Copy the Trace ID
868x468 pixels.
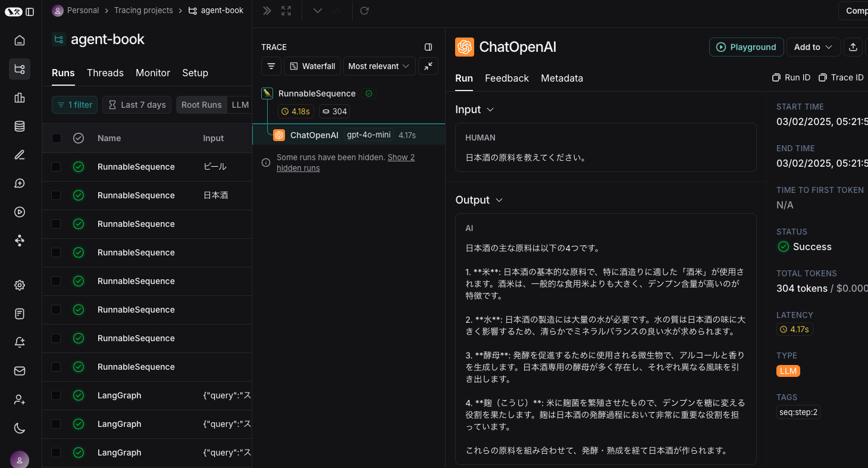(x=841, y=77)
